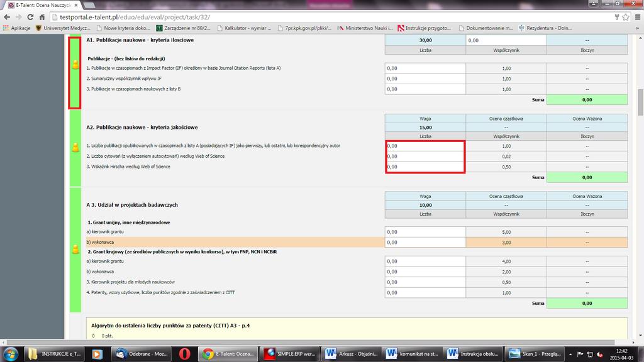
Task: Click the yellow person icon beside section A2
Action: pos(75,147)
